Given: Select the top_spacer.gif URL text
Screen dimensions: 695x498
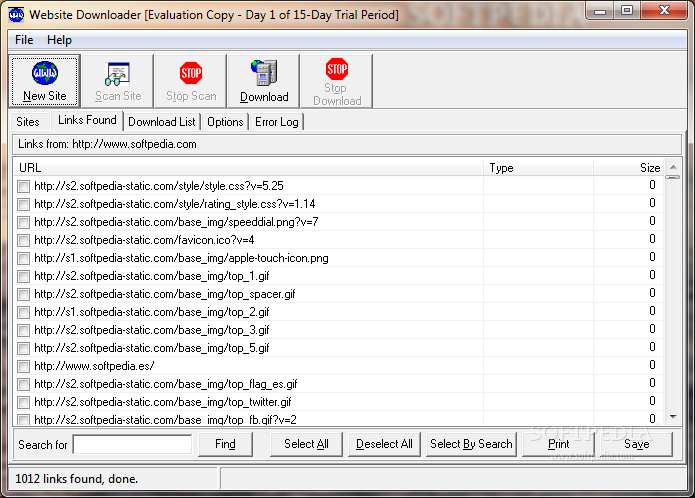Looking at the screenshot, I should pos(164,294).
